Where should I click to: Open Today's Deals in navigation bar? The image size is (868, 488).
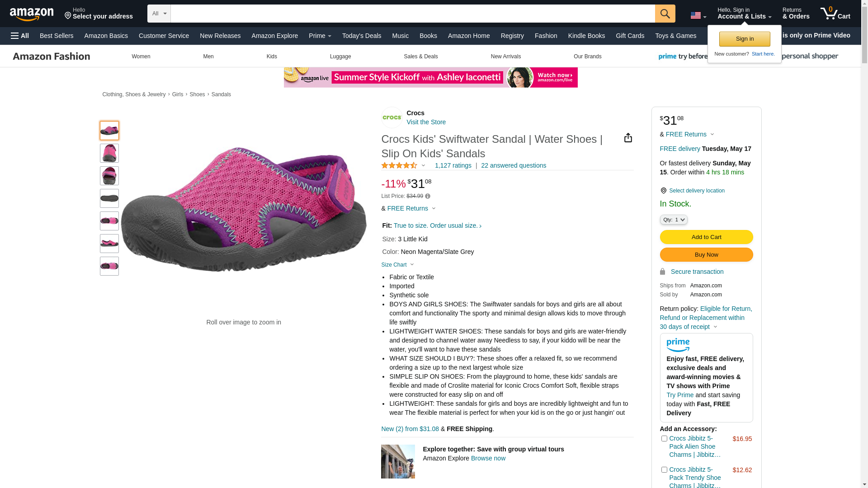(x=362, y=36)
